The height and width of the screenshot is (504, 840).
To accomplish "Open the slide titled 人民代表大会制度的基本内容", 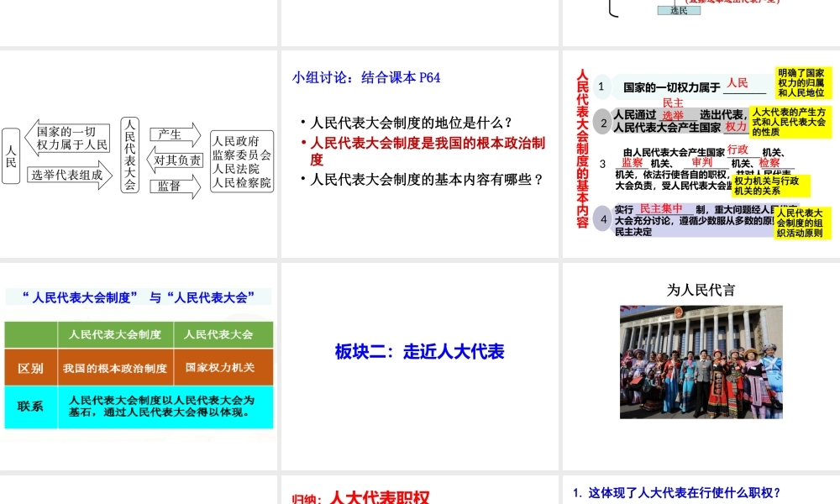I will [x=701, y=154].
